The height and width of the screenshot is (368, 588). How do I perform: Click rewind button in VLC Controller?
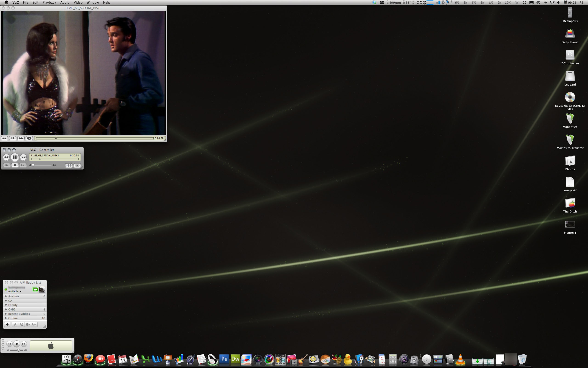click(x=6, y=157)
